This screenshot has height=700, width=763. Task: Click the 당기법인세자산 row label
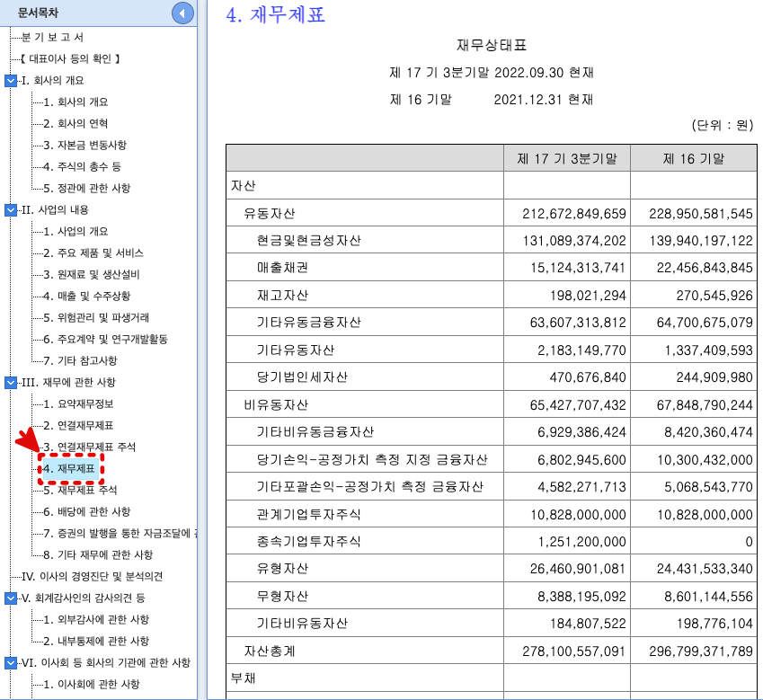click(x=302, y=377)
